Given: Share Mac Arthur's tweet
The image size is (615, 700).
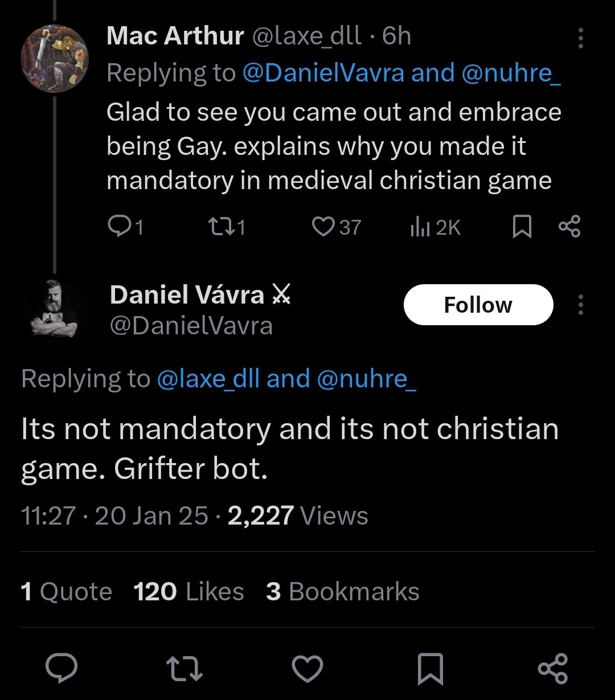Looking at the screenshot, I should pyautogui.click(x=569, y=226).
